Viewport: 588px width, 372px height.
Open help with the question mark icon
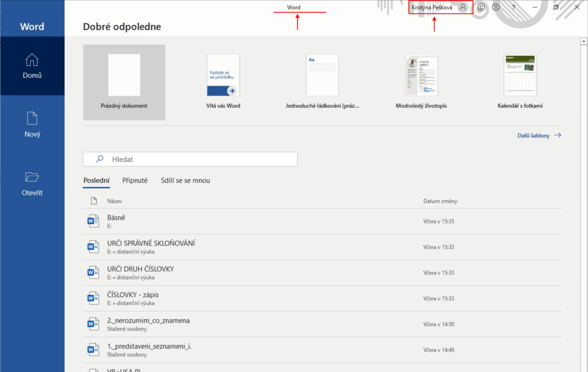(513, 7)
